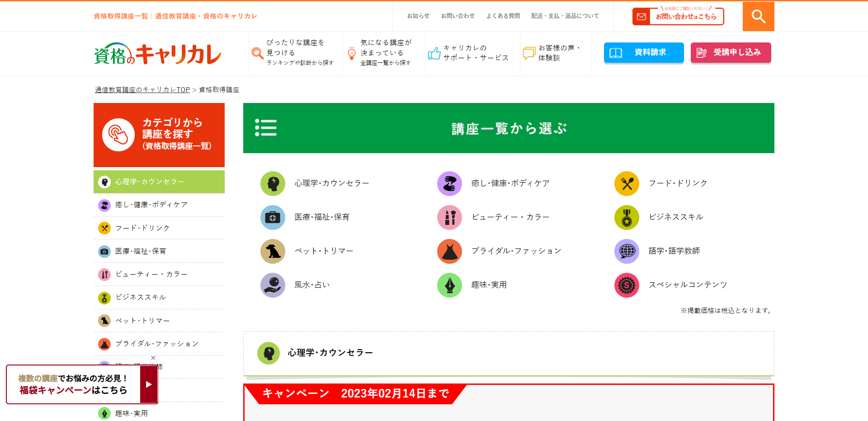
Task: Click the ペット・トリマー dog icon in grid
Action: pyautogui.click(x=273, y=251)
